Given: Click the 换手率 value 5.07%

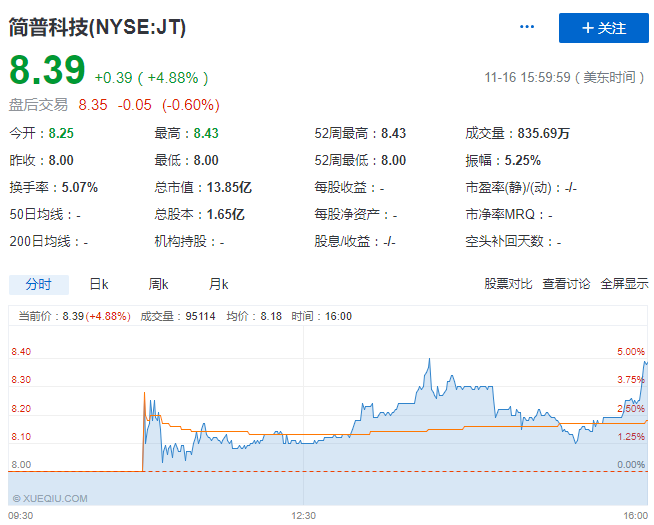Looking at the screenshot, I should pos(80,188).
